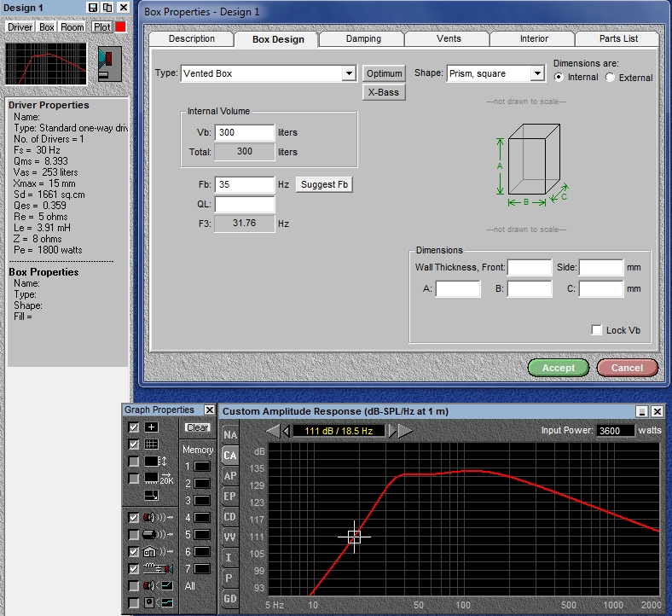Show the NA graph
Image resolution: width=672 pixels, height=616 pixels.
(230, 434)
